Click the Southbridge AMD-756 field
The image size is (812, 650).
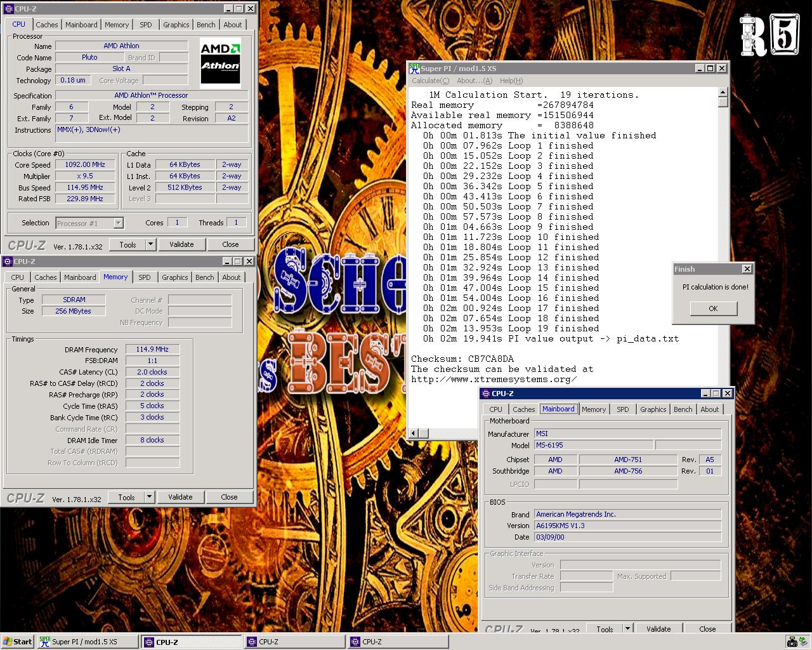pos(628,471)
